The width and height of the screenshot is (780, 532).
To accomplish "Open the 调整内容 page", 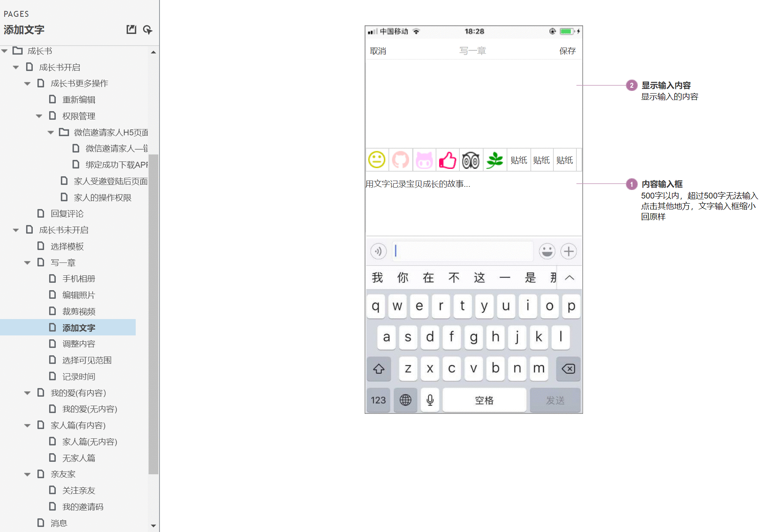I will [x=79, y=344].
